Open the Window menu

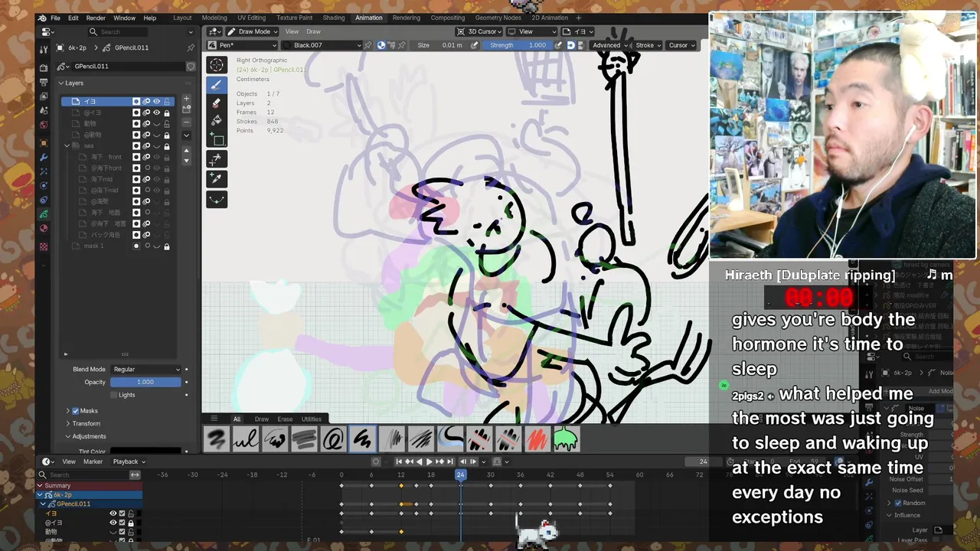tap(124, 18)
